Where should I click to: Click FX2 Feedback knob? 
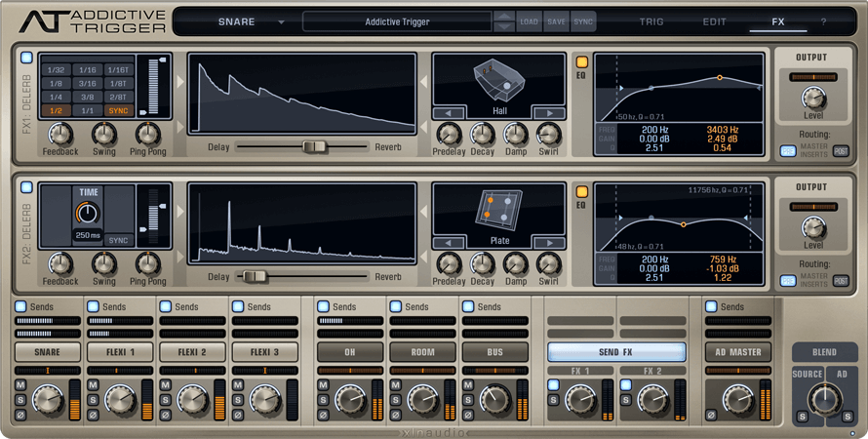[x=59, y=264]
